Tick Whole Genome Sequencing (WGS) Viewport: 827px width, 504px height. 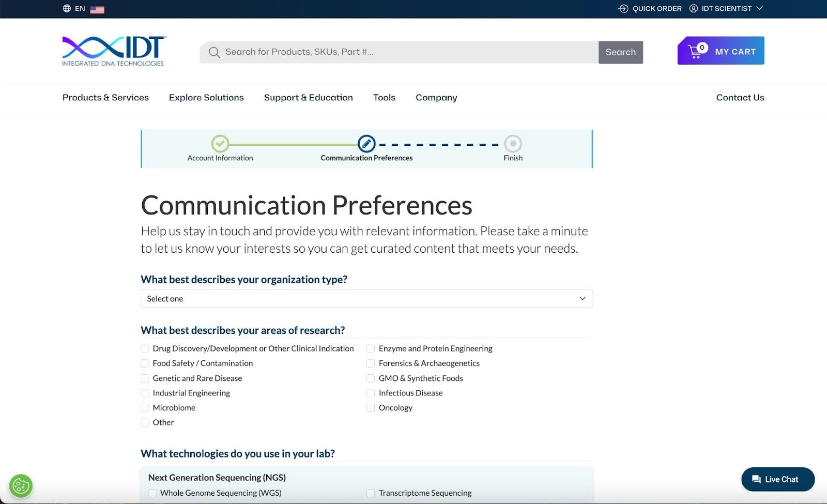pos(152,493)
